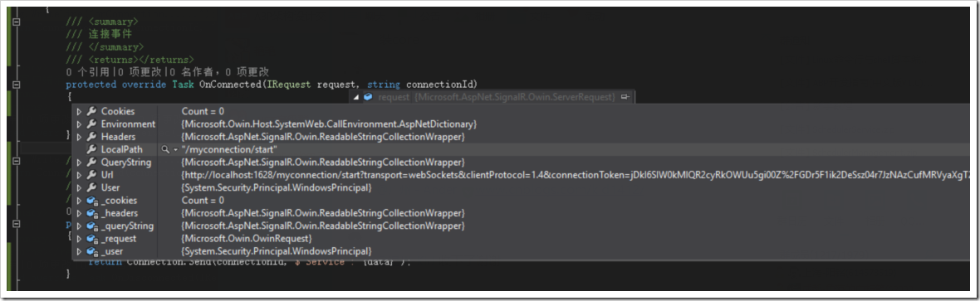The height and width of the screenshot is (301, 980).
Task: Click the OwinRequest value of _request
Action: (x=247, y=239)
